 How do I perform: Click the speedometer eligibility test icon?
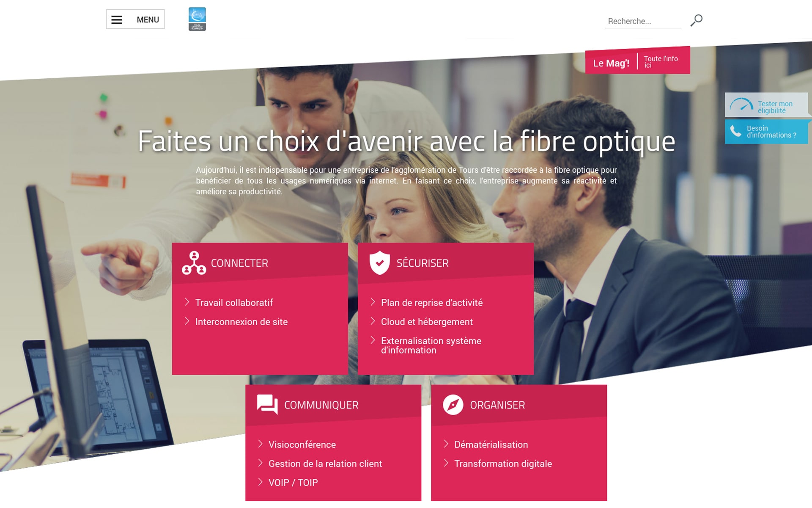(741, 105)
